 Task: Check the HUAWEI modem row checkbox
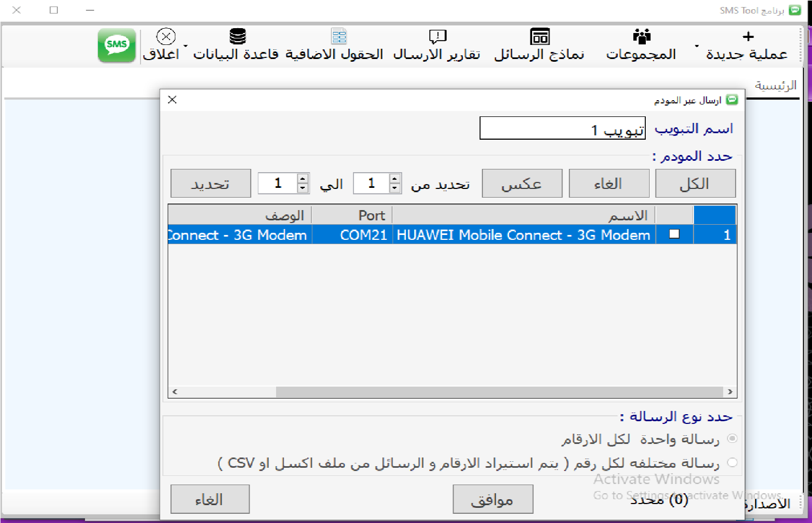click(x=674, y=234)
